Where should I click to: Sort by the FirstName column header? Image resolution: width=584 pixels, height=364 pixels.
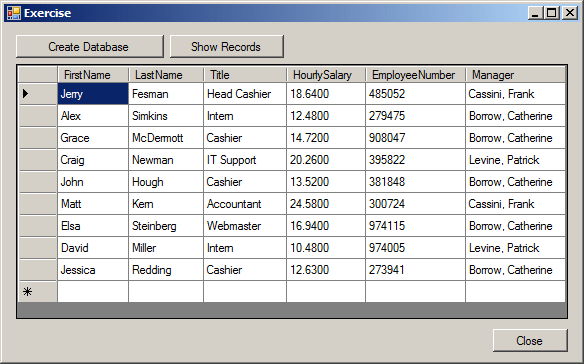[93, 75]
